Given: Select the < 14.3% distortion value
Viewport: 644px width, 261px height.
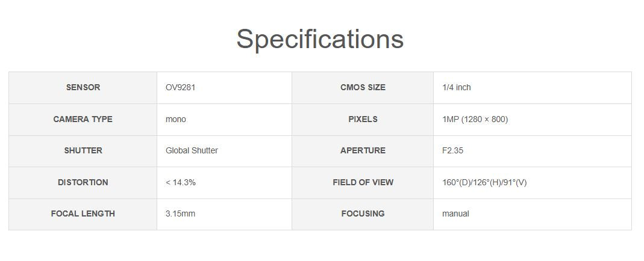Looking at the screenshot, I should click(x=180, y=182).
